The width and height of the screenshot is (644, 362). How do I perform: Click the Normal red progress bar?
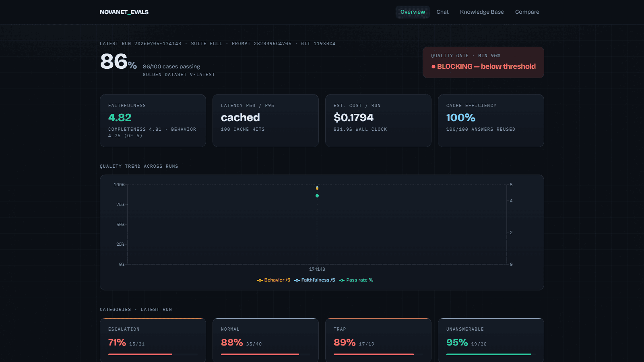click(x=260, y=354)
